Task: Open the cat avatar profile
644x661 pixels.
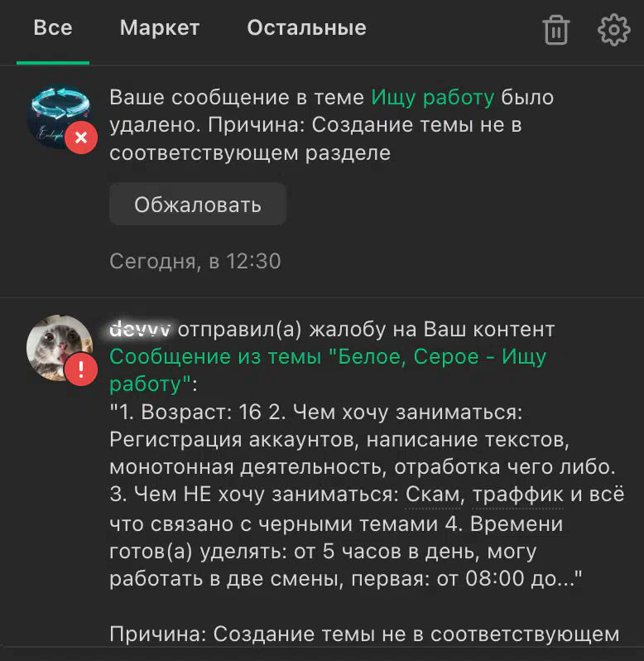Action: [x=60, y=347]
